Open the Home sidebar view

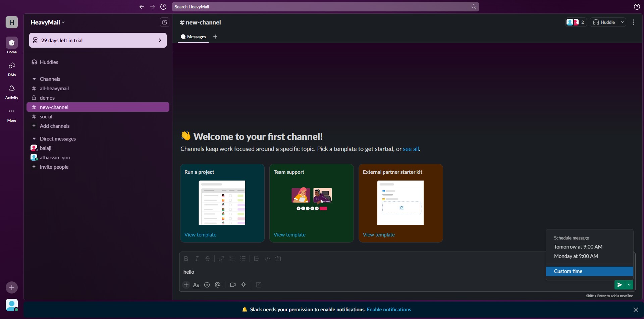pyautogui.click(x=12, y=45)
